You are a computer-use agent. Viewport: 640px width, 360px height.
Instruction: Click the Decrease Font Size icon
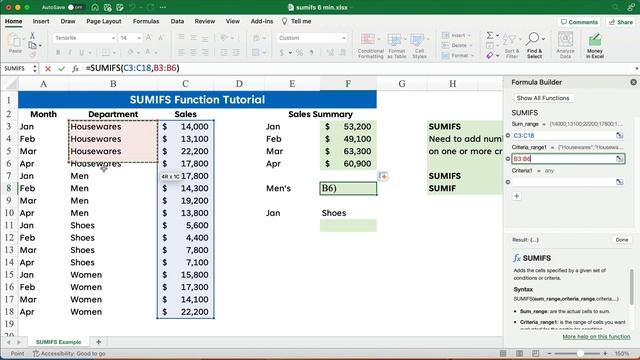coord(161,38)
